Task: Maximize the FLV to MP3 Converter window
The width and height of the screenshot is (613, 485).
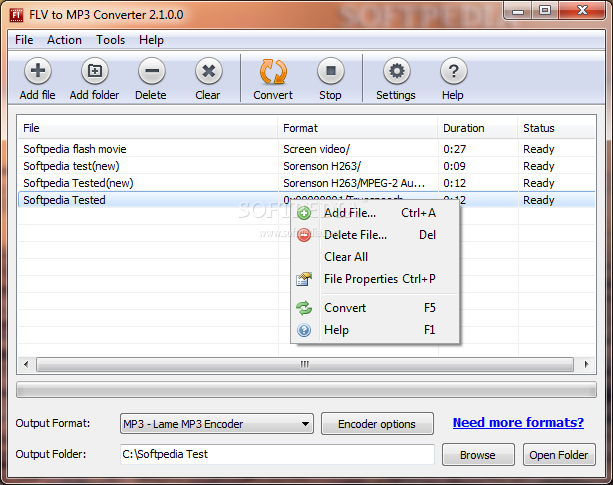Action: coord(545,11)
